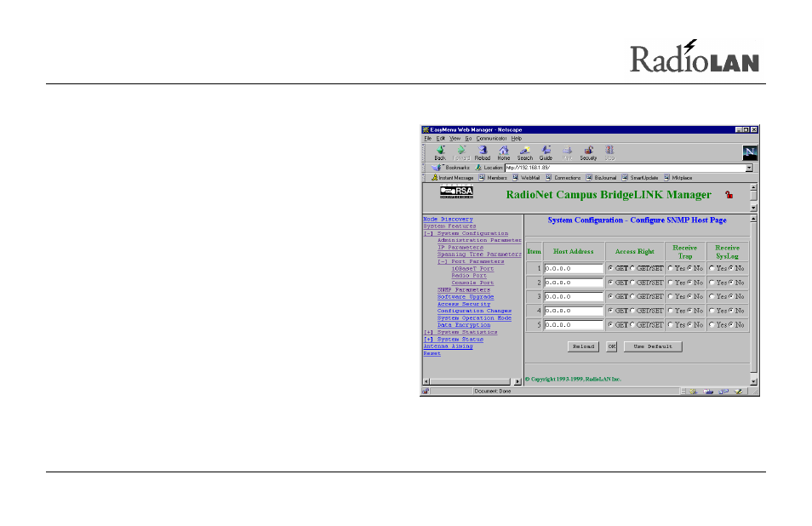Set Receive Trap to No for item 3
This screenshot has height=526, width=812.
(x=689, y=297)
